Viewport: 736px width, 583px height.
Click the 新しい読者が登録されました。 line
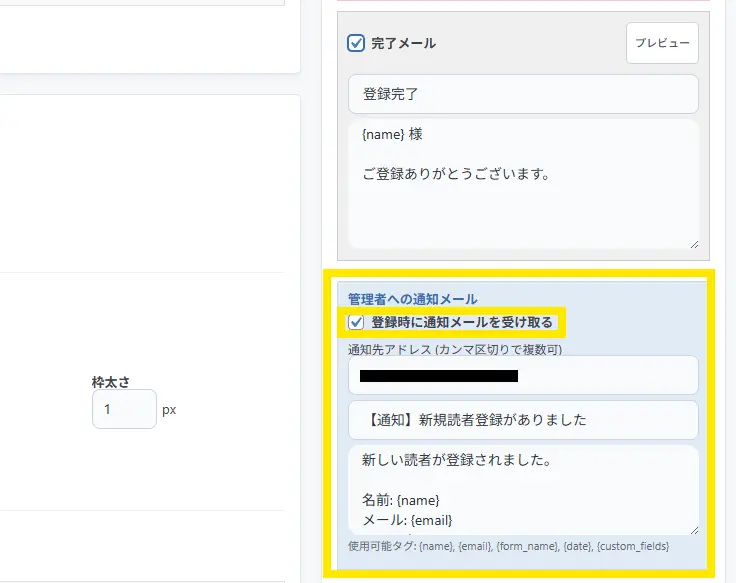[454, 461]
